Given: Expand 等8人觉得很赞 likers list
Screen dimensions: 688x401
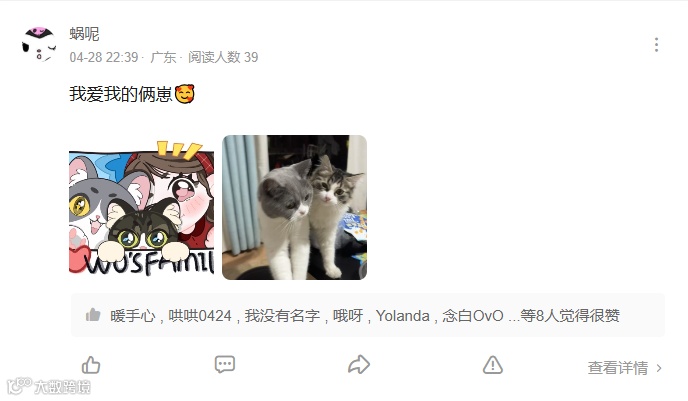Looking at the screenshot, I should coord(570,316).
